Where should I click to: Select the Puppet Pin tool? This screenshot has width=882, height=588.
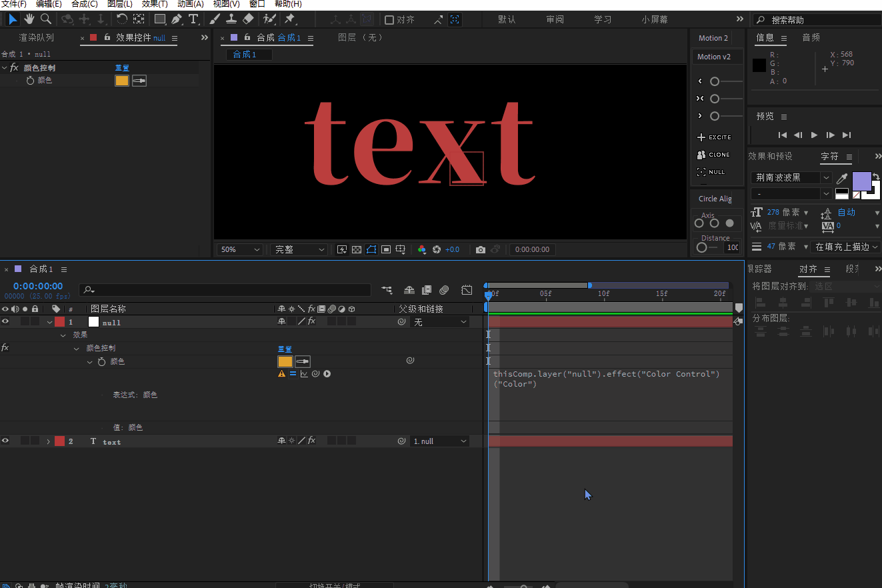[x=290, y=19]
